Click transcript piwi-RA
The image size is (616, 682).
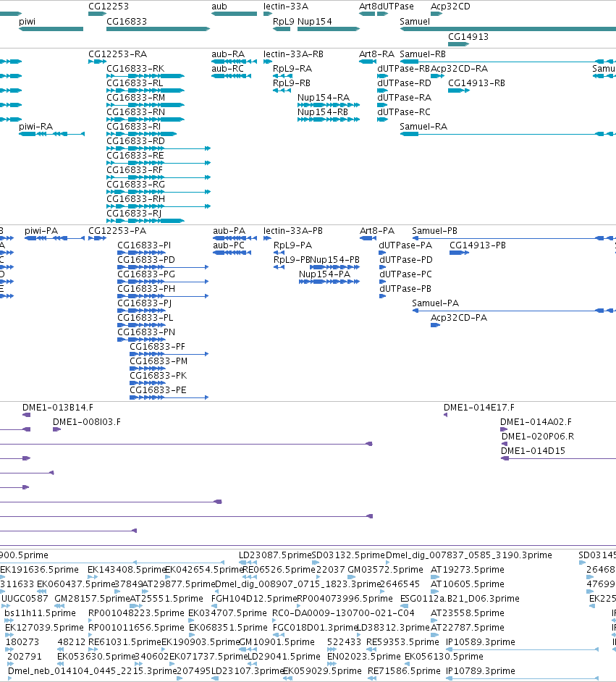[x=35, y=127]
